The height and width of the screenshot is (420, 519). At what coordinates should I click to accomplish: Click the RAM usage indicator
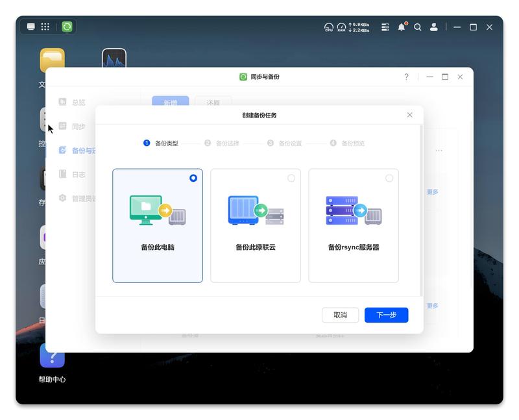coord(341,27)
